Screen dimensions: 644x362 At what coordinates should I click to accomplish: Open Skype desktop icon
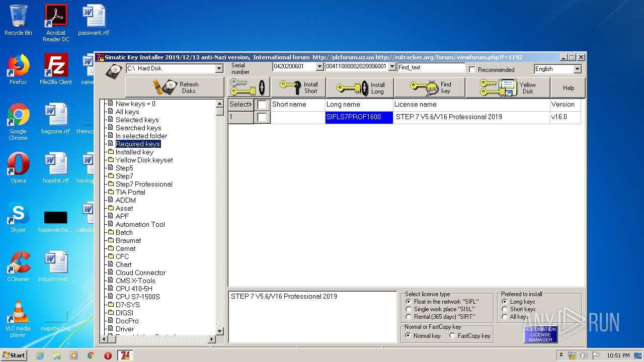[18, 217]
